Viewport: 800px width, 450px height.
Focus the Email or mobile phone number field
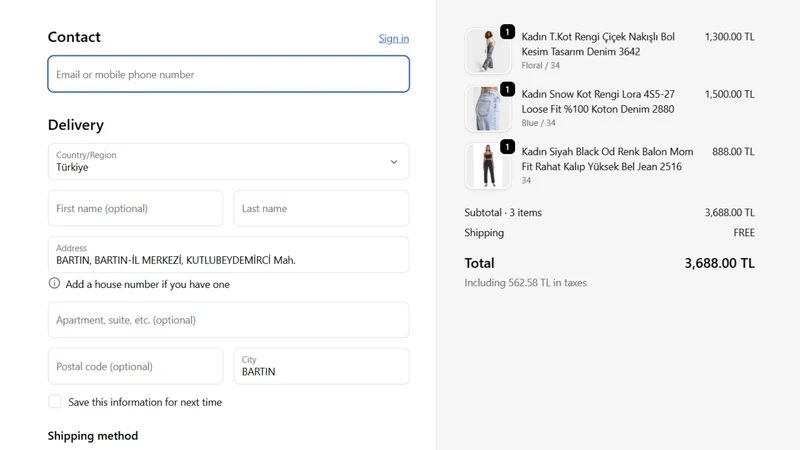point(229,74)
